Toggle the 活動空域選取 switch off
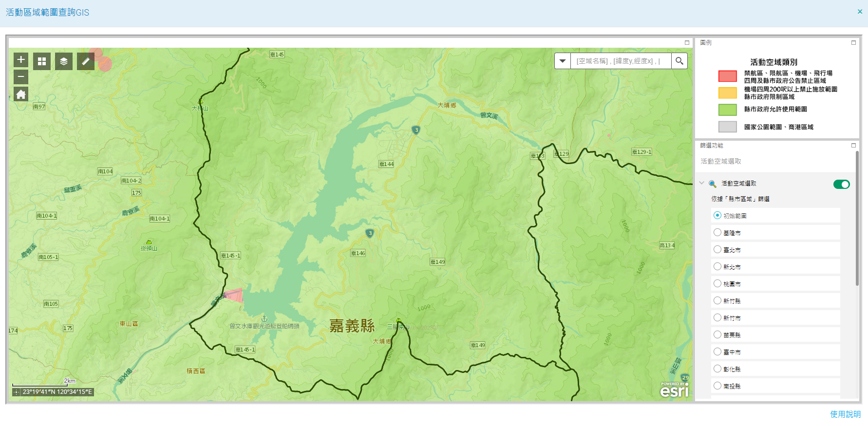The height and width of the screenshot is (426, 868). pos(841,184)
